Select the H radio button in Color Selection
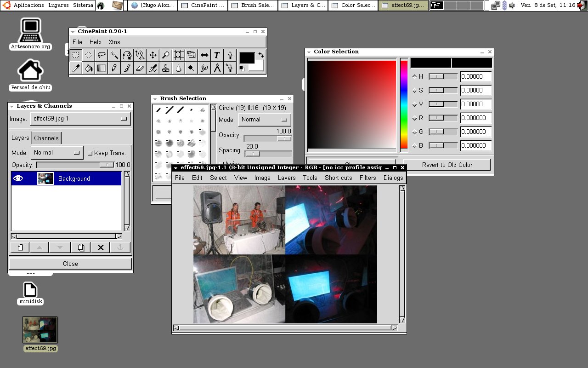The width and height of the screenshot is (588, 368). (415, 76)
